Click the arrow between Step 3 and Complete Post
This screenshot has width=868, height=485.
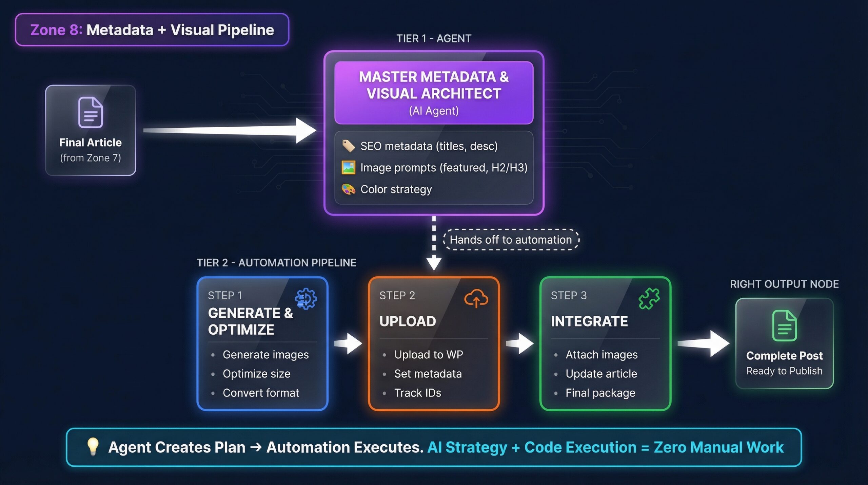(x=704, y=343)
